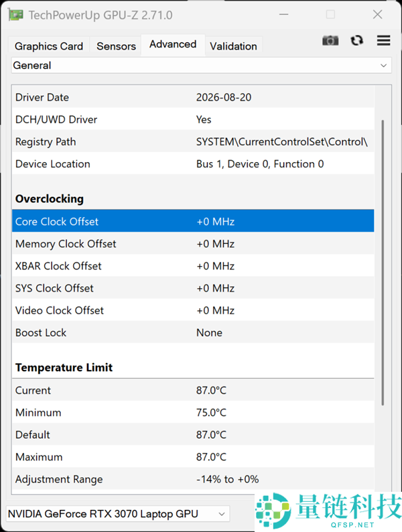402x532 pixels.
Task: Click the Maximum temperature row
Action: (193, 457)
